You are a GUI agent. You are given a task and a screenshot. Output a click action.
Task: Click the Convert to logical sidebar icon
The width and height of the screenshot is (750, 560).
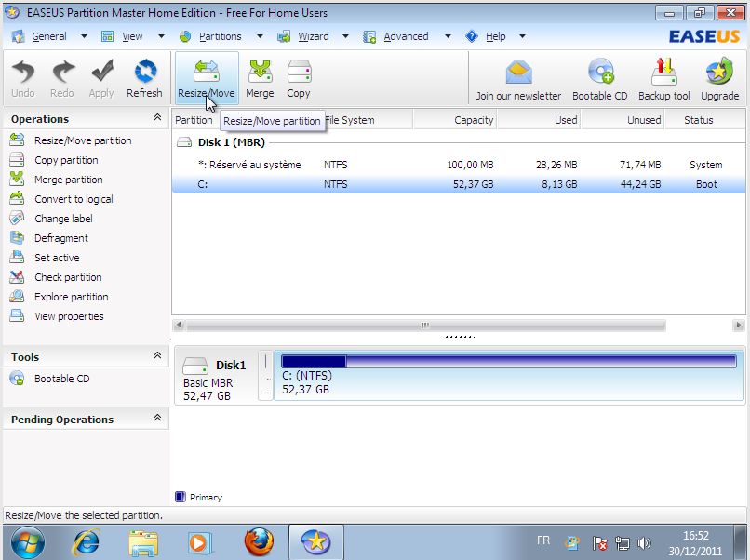(17, 199)
